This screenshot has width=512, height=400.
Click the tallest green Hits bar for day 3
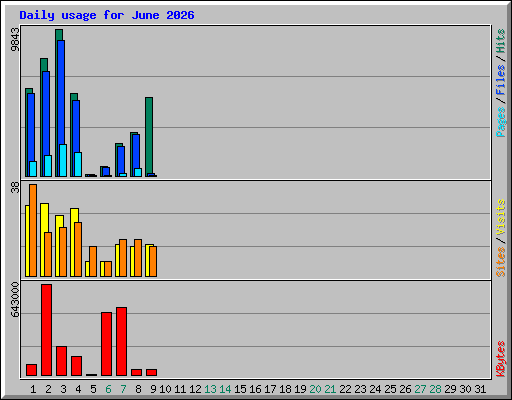[x=59, y=35]
